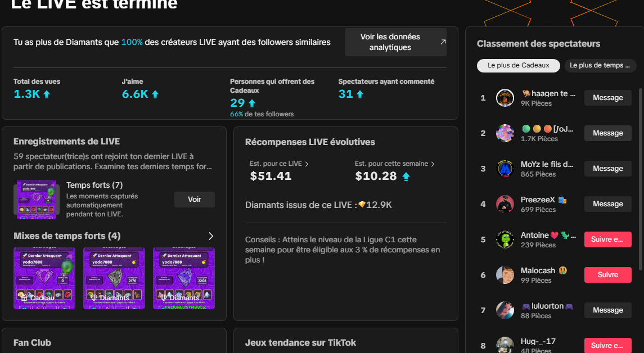
Task: Click luluorton's avatar in the ranking
Action: tap(505, 310)
